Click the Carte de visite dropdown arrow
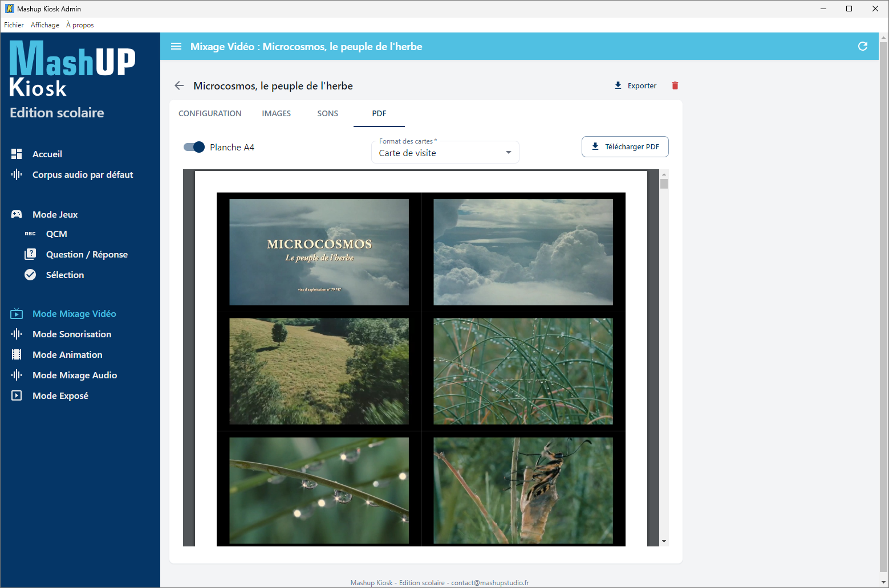889x588 pixels. [x=509, y=153]
